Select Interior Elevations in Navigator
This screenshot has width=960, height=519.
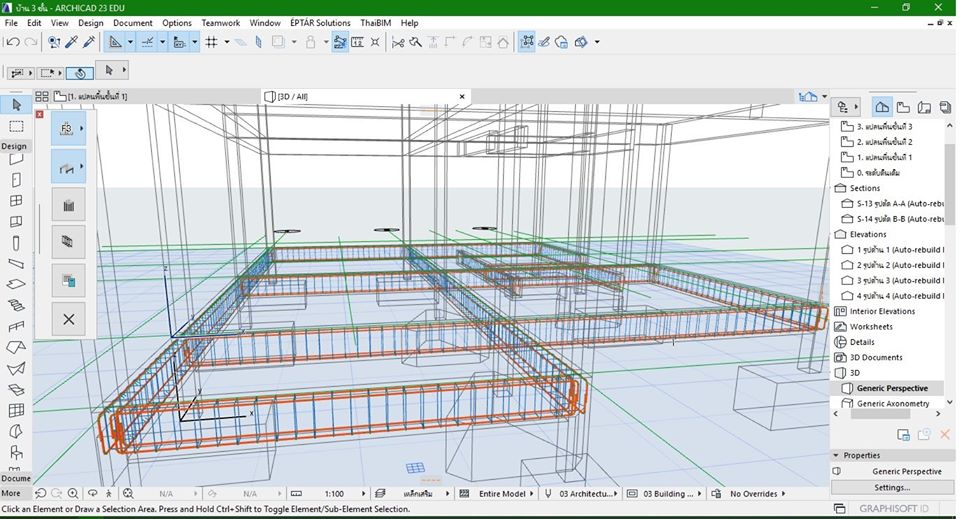[882, 311]
